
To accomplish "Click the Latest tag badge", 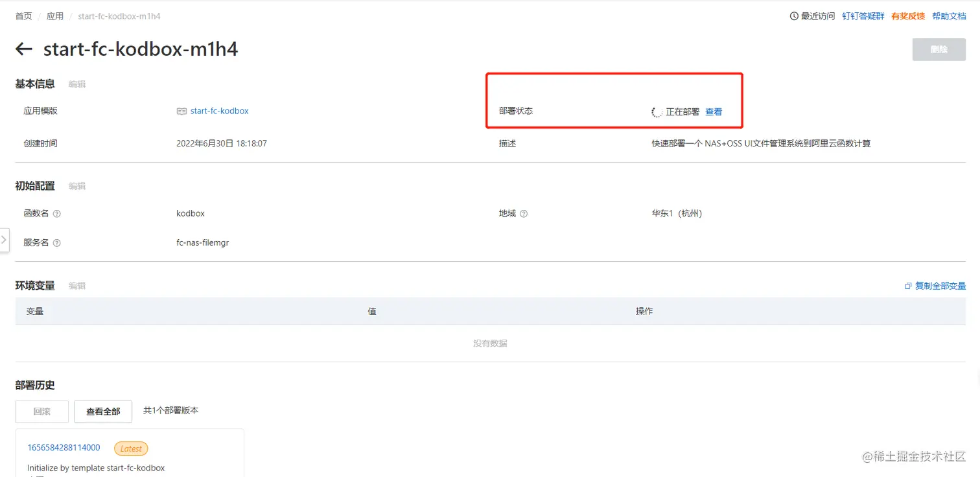I will pos(131,448).
